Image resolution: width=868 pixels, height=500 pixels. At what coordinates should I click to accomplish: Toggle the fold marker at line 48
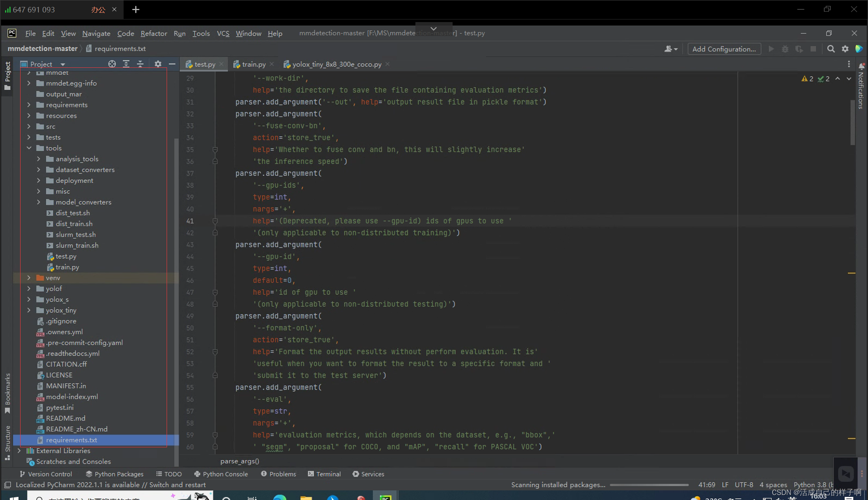(x=216, y=304)
